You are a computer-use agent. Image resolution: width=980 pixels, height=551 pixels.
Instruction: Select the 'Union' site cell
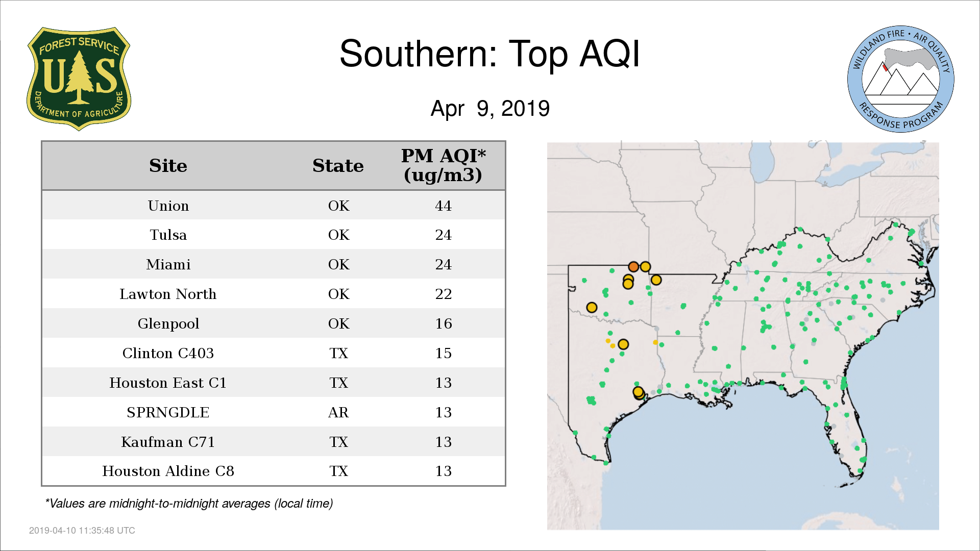coord(168,206)
